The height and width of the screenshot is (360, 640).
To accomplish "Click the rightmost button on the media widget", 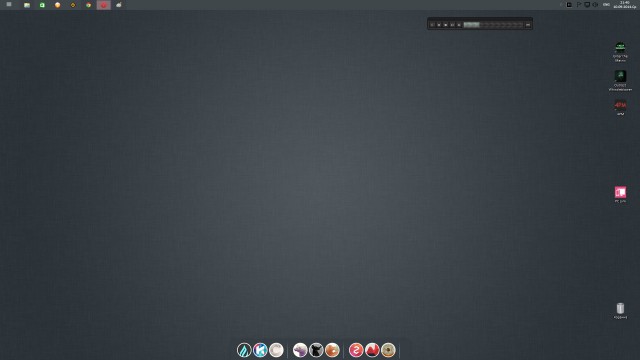I will point(528,25).
